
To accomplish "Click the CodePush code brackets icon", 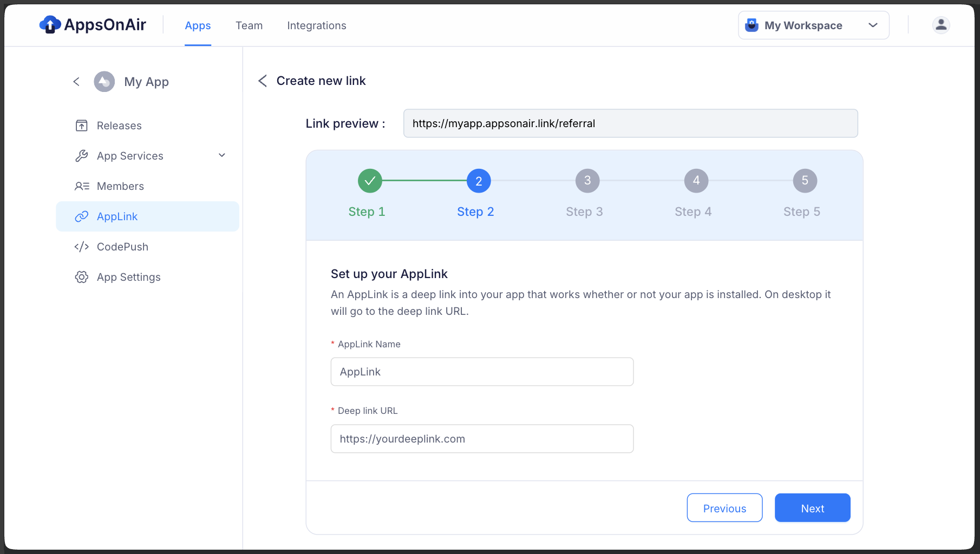I will tap(81, 247).
